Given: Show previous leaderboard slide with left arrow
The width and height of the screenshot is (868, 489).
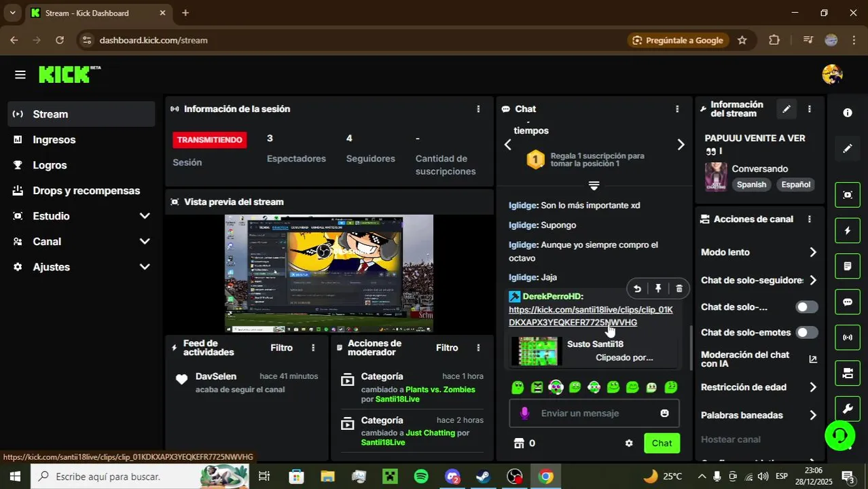Looking at the screenshot, I should pyautogui.click(x=508, y=144).
